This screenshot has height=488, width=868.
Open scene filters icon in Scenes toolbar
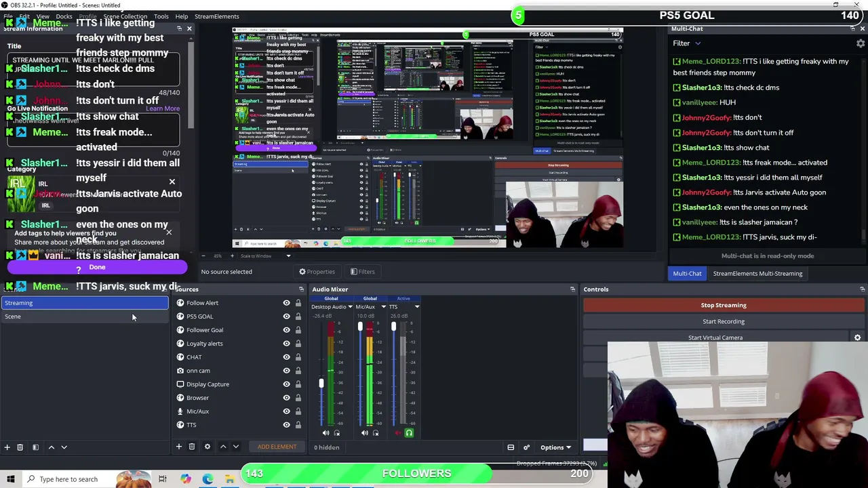[x=35, y=447]
